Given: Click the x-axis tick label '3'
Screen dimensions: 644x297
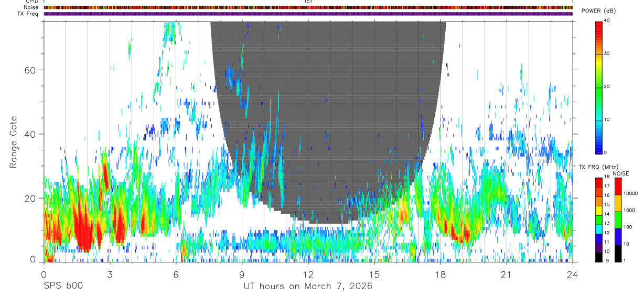Looking at the screenshot, I should pyautogui.click(x=110, y=274).
